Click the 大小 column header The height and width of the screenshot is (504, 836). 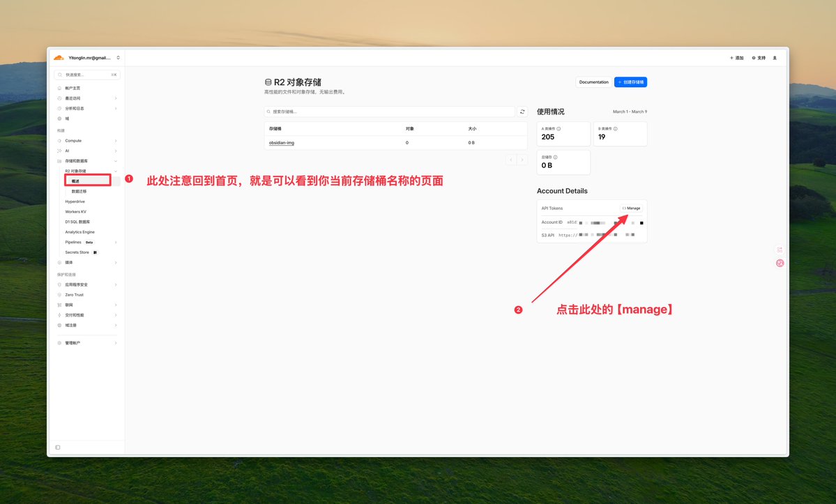(472, 128)
